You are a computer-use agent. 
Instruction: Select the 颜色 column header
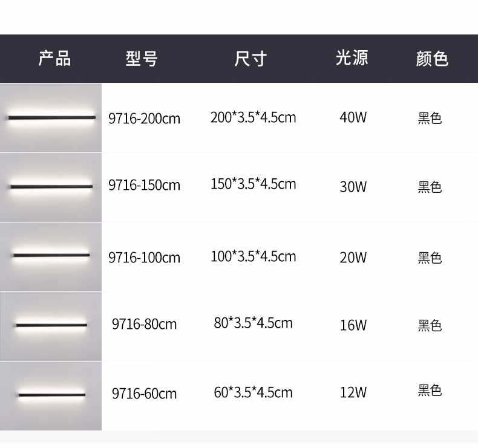pyautogui.click(x=432, y=59)
